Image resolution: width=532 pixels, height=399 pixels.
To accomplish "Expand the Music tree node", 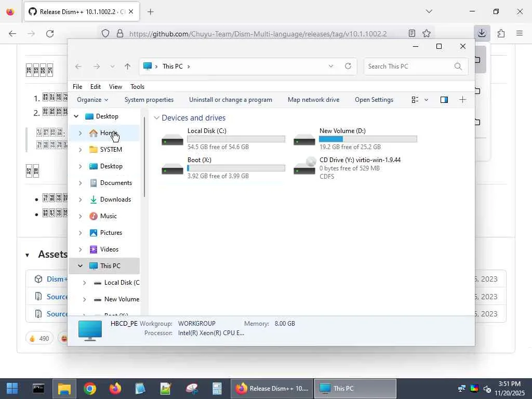I will click(x=81, y=216).
